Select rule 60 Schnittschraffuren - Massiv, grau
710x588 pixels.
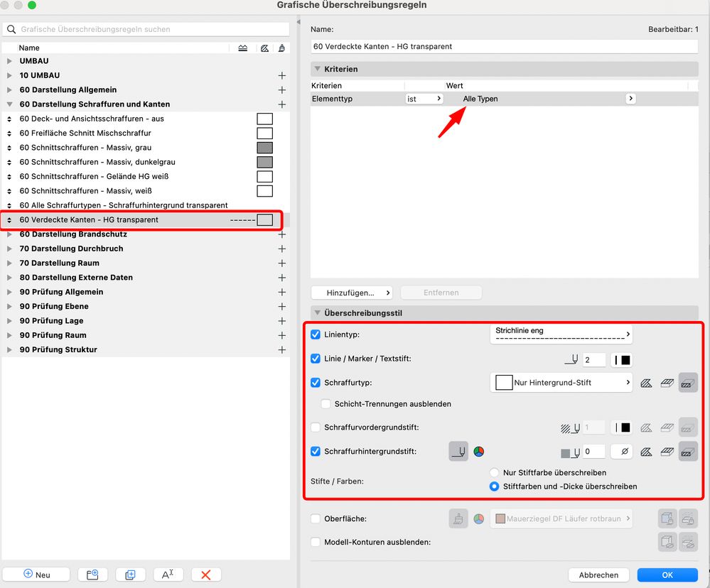pyautogui.click(x=146, y=148)
